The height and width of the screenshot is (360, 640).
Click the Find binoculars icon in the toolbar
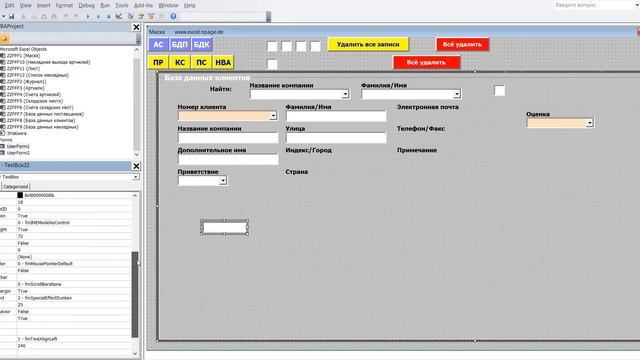54,16
